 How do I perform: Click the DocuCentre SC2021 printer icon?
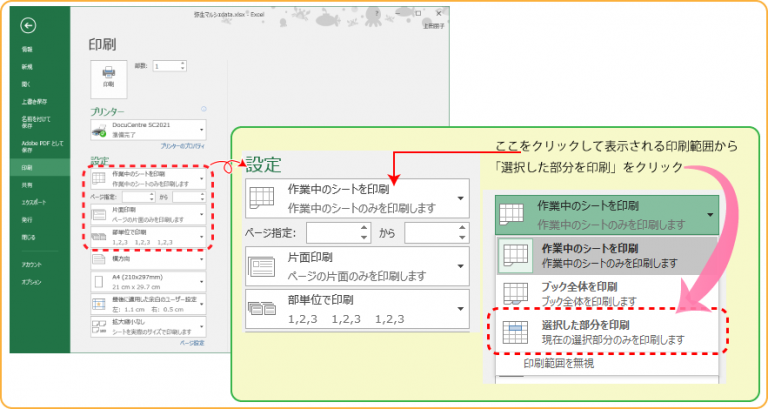pyautogui.click(x=99, y=131)
